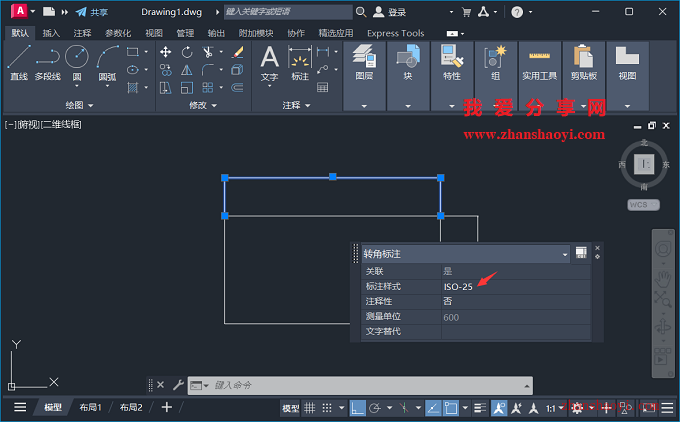Switch to the 管理 ribbon tab
The image size is (680, 422).
click(185, 33)
